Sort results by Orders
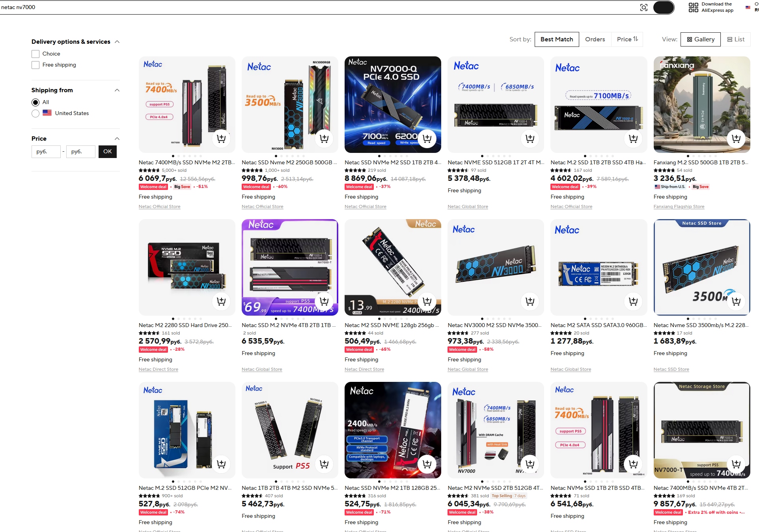Screen dimensions: 759x532 pos(595,39)
